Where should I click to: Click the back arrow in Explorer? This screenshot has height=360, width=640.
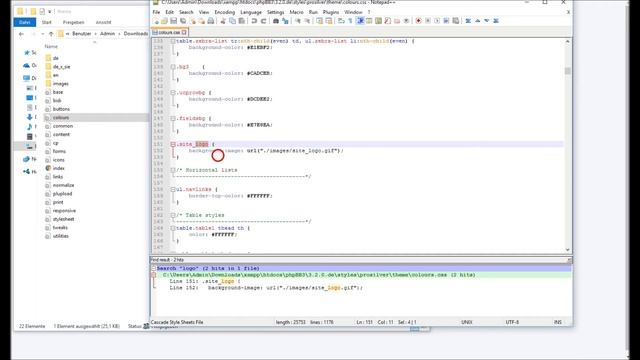(21, 34)
